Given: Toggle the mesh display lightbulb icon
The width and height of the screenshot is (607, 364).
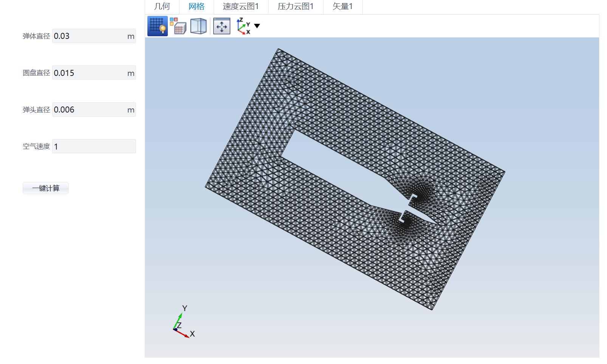Looking at the screenshot, I should pyautogui.click(x=158, y=26).
